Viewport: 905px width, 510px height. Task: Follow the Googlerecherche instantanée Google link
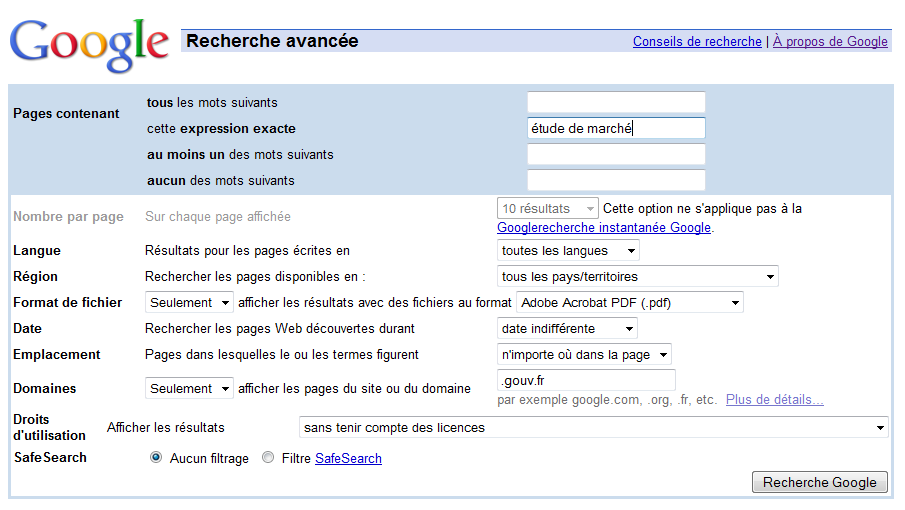[x=604, y=227]
